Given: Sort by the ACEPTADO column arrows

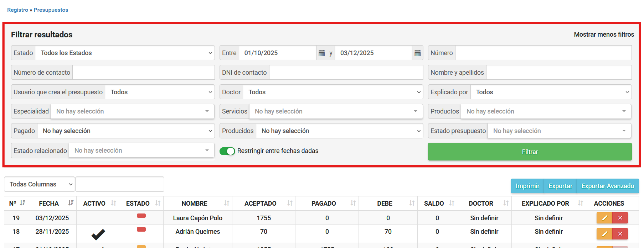Looking at the screenshot, I should (x=290, y=203).
